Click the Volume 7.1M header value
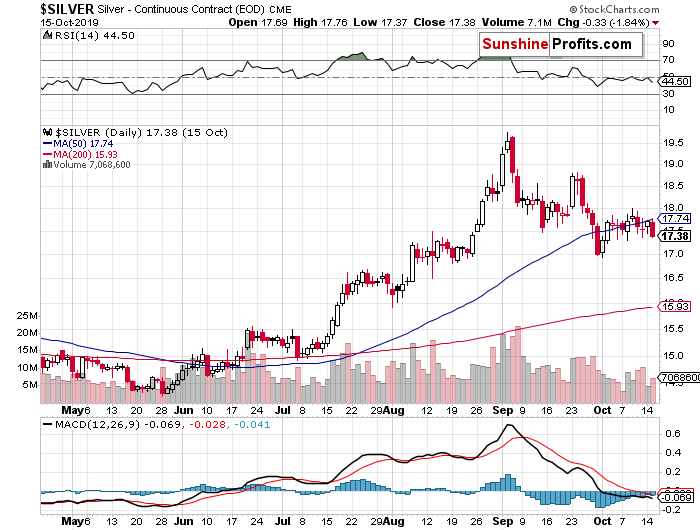 tap(517, 22)
